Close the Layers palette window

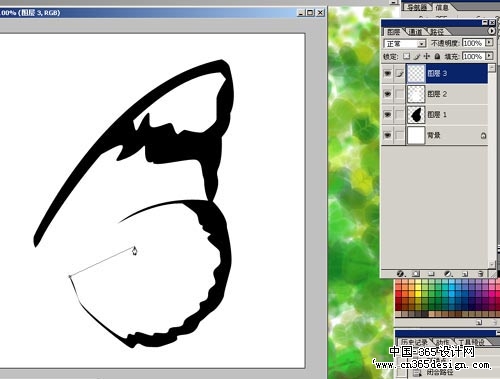pos(492,23)
